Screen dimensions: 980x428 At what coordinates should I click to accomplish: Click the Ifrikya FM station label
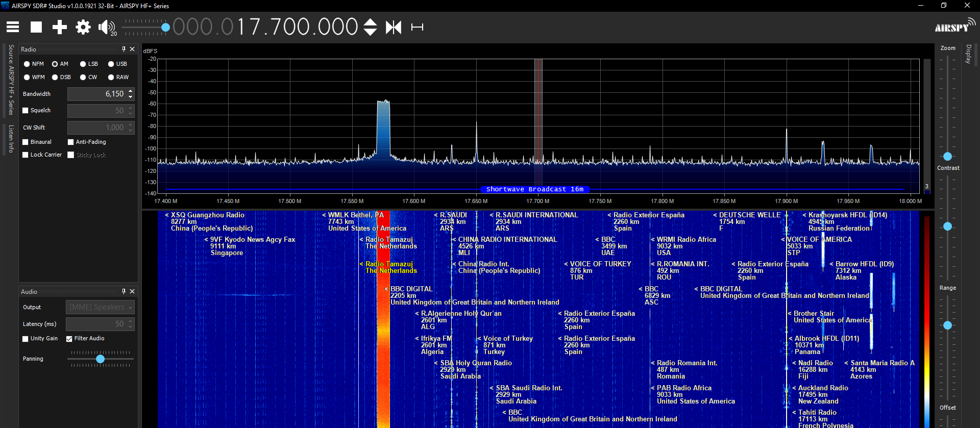pyautogui.click(x=436, y=339)
